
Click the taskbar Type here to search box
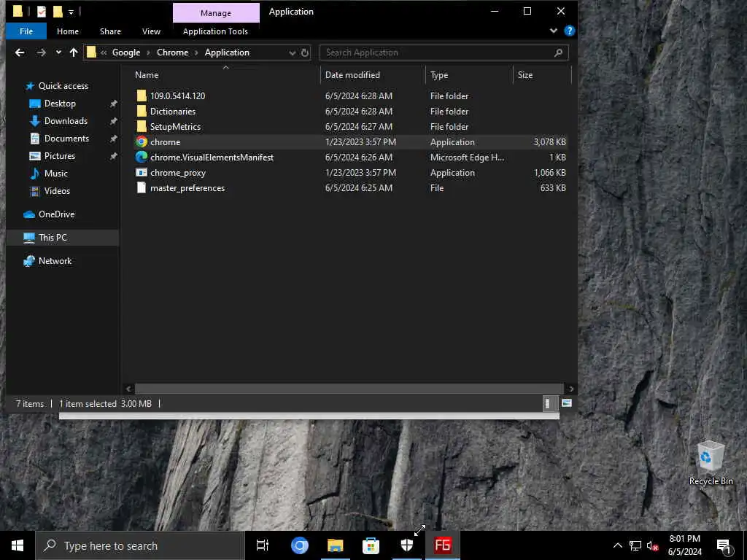(139, 545)
